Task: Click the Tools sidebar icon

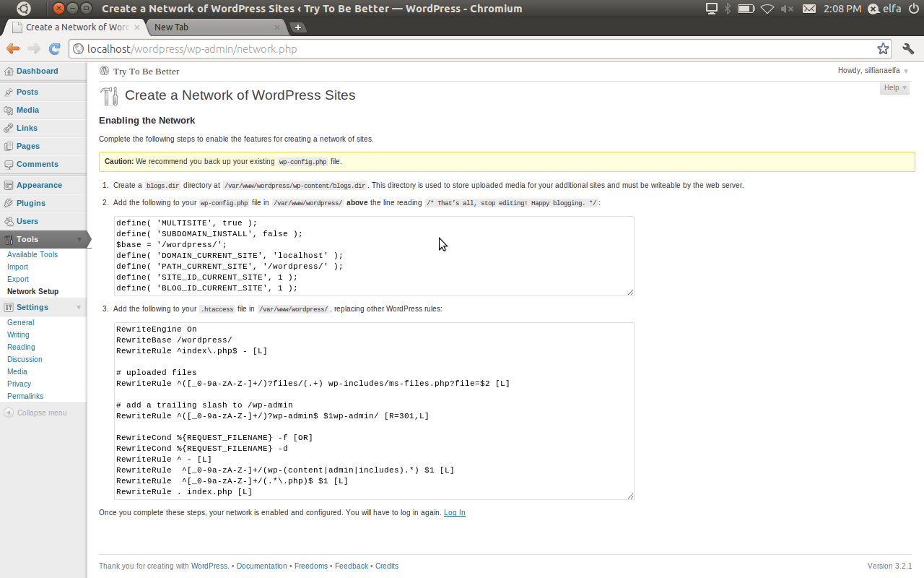Action: 9,240
